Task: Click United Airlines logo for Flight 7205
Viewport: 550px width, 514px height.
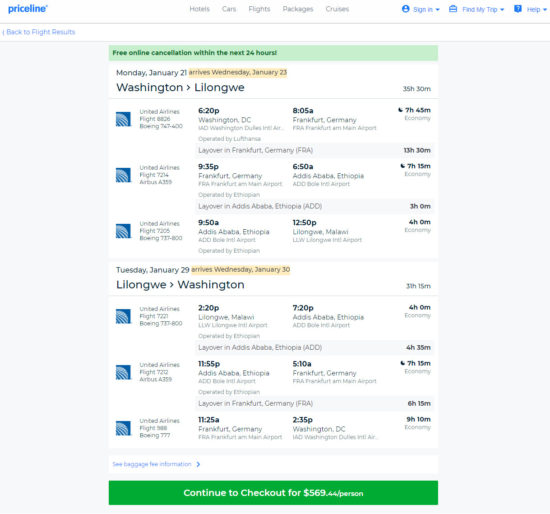Action: click(x=123, y=231)
